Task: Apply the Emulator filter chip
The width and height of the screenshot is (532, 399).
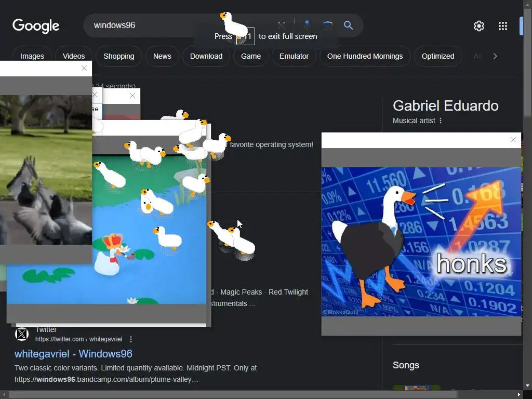Action: pos(294,56)
